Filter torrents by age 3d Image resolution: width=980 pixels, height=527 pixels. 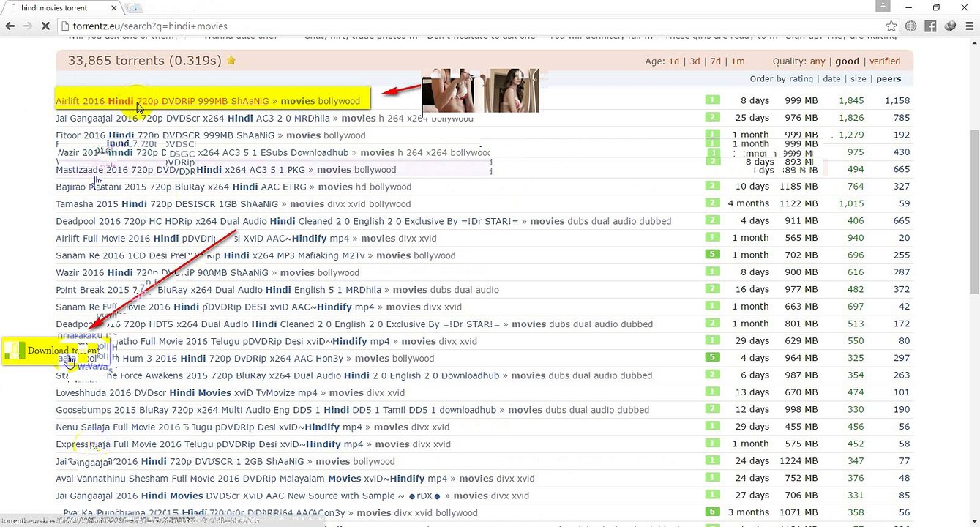695,61
